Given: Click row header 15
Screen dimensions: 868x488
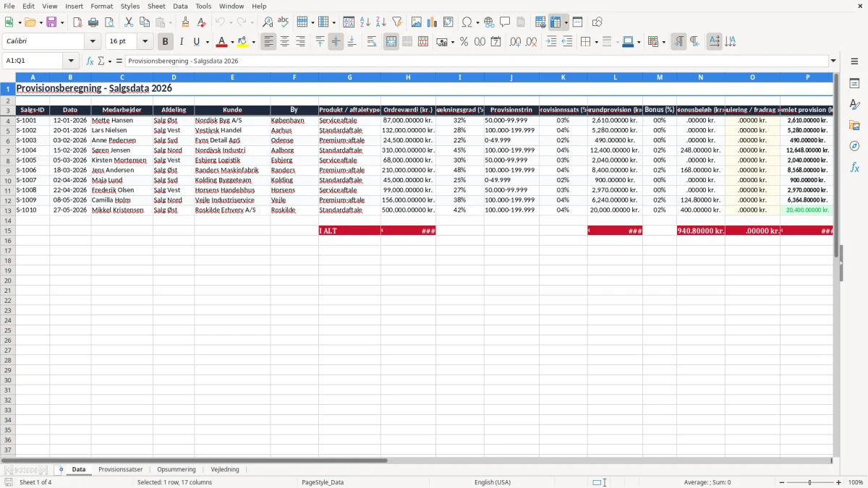Looking at the screenshot, I should [8, 231].
